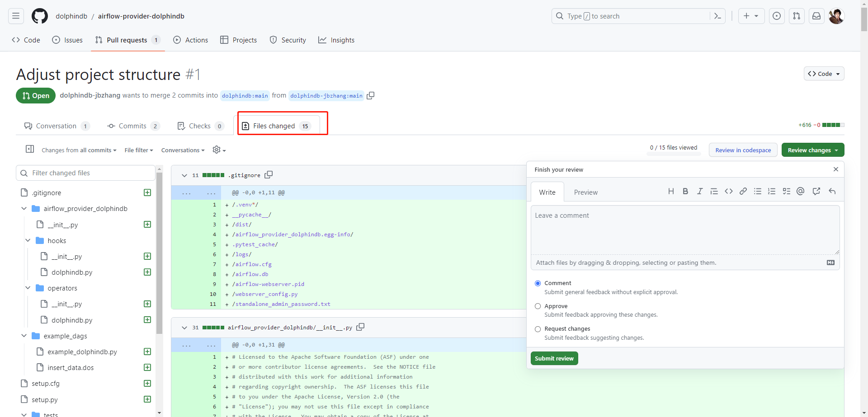Open the Checks tab
Viewport: 868px width, 417px height.
tap(201, 126)
